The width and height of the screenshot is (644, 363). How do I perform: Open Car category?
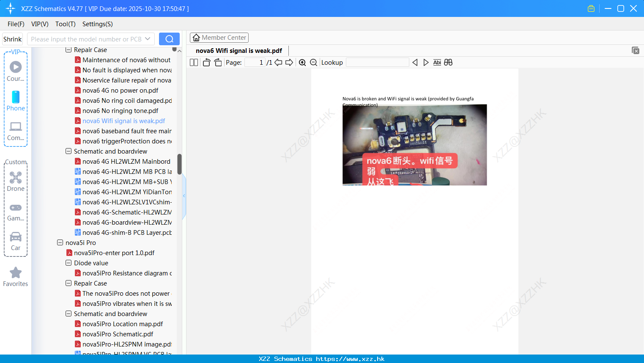coord(16,241)
